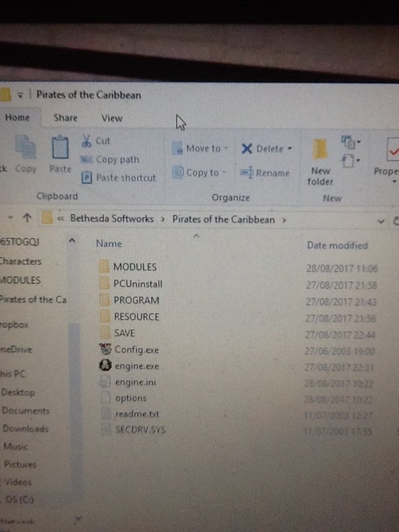This screenshot has height=532, width=399.
Task: Switch to the Share ribbon tab
Action: pos(65,117)
